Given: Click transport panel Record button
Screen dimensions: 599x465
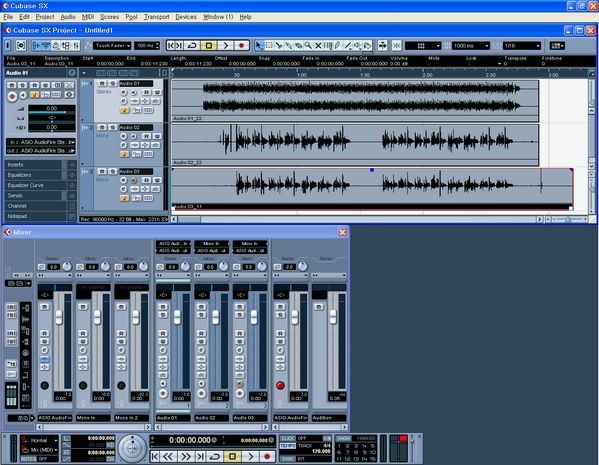Looking at the screenshot, I should 267,457.
